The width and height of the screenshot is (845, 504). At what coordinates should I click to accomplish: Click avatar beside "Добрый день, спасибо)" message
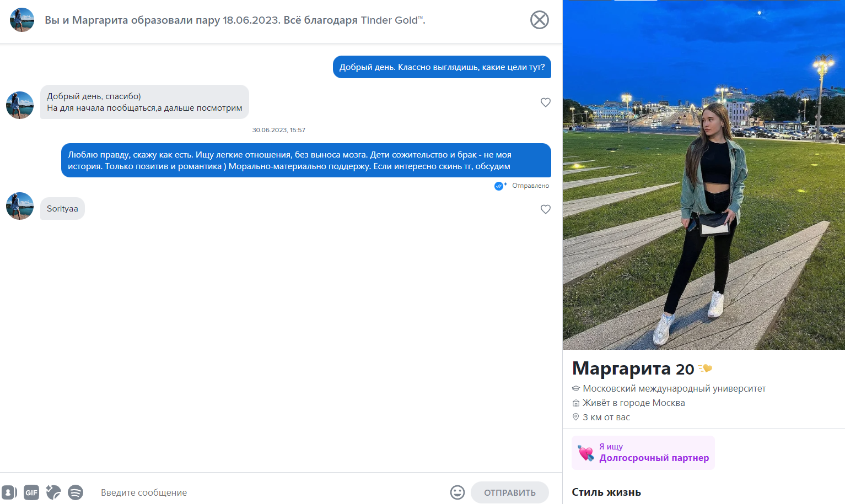click(x=20, y=105)
